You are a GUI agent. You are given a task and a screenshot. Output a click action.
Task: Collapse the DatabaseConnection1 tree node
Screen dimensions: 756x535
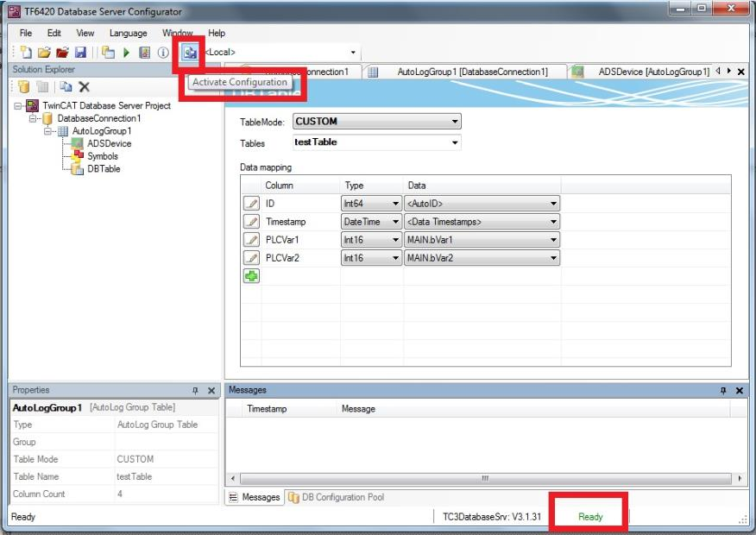33,118
